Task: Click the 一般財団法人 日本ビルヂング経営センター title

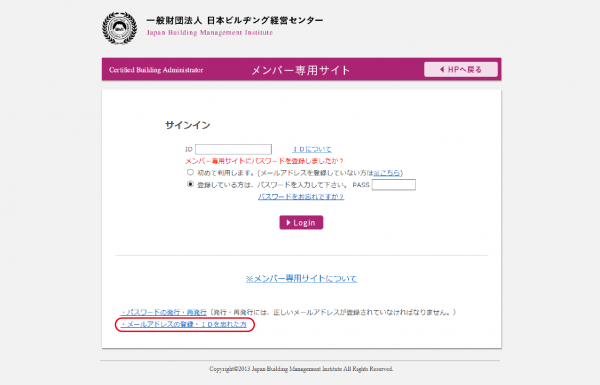Action: [x=235, y=20]
